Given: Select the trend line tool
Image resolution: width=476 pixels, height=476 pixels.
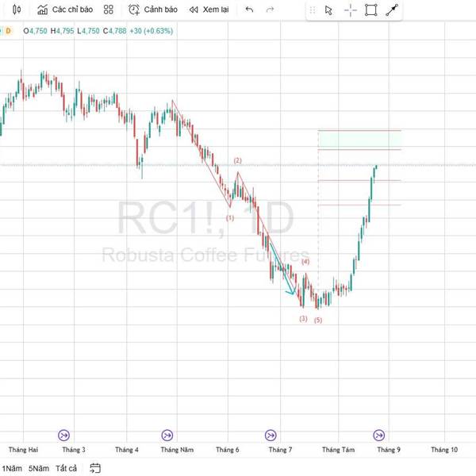Looking at the screenshot, I should [x=392, y=10].
